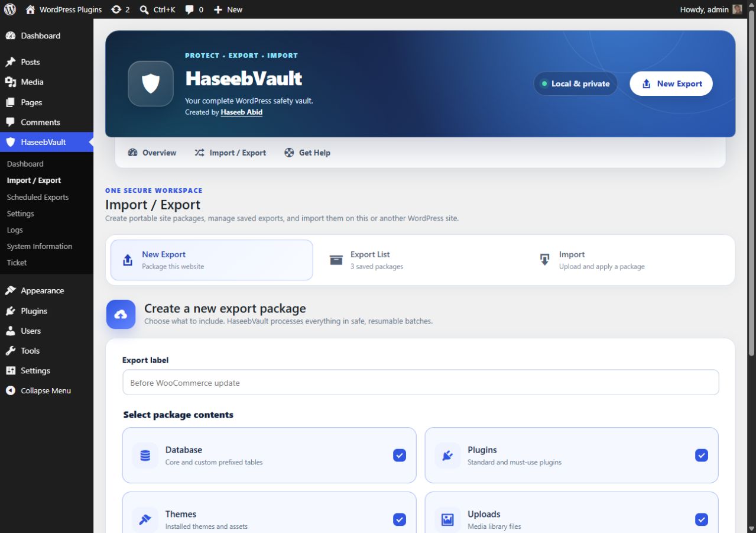The height and width of the screenshot is (533, 756).
Task: Uncheck the Database checkbox
Action: pos(400,455)
